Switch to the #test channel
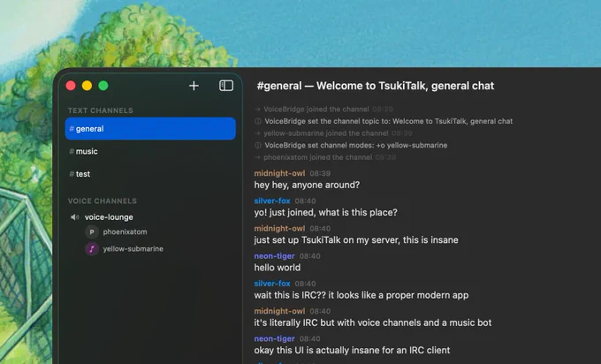The height and width of the screenshot is (364, 601). point(150,174)
